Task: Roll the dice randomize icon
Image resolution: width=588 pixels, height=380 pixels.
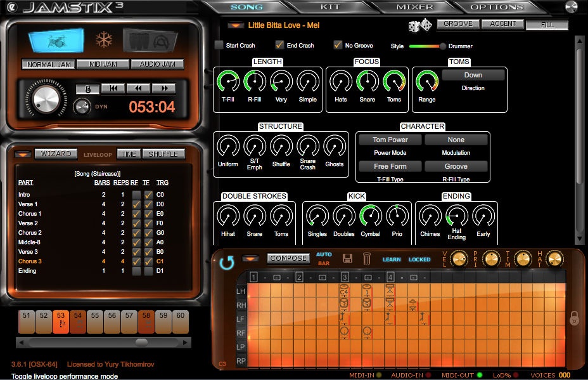Action: pos(420,25)
